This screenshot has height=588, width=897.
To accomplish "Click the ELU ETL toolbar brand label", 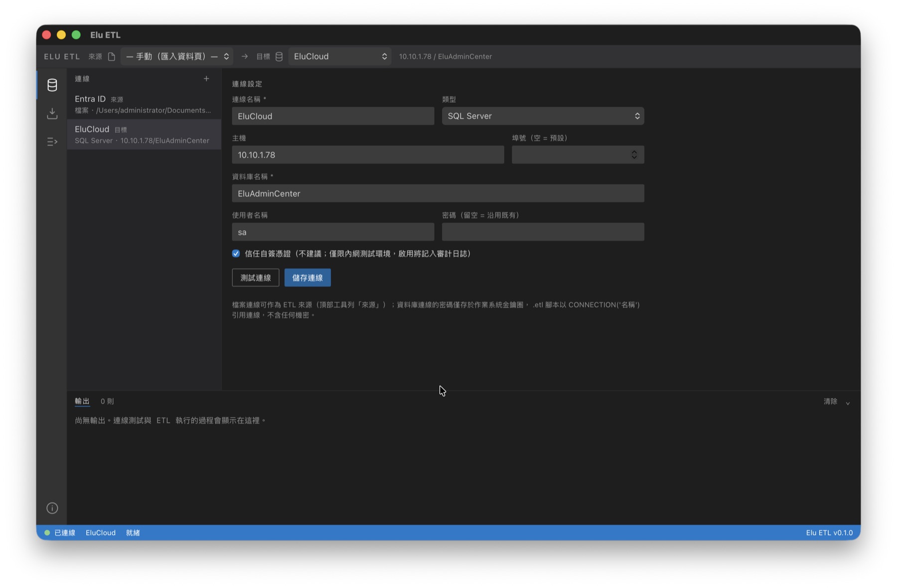I will pyautogui.click(x=62, y=56).
